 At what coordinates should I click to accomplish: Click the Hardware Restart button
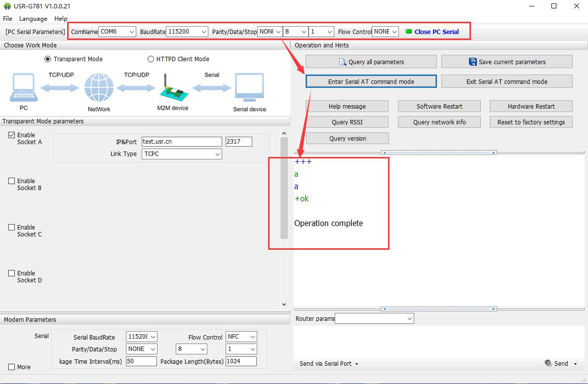pyautogui.click(x=531, y=106)
